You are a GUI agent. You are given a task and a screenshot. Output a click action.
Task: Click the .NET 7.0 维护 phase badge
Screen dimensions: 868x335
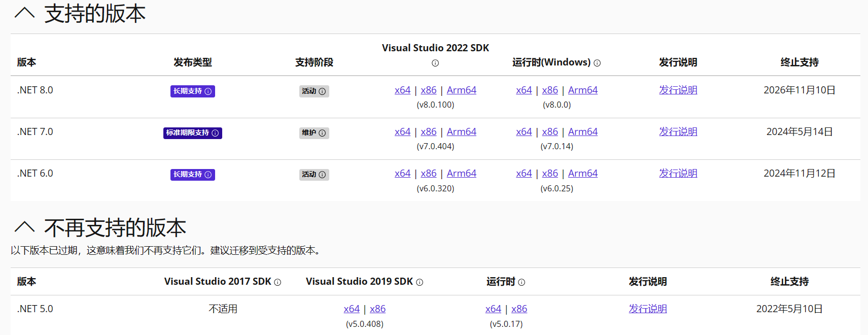(x=314, y=133)
